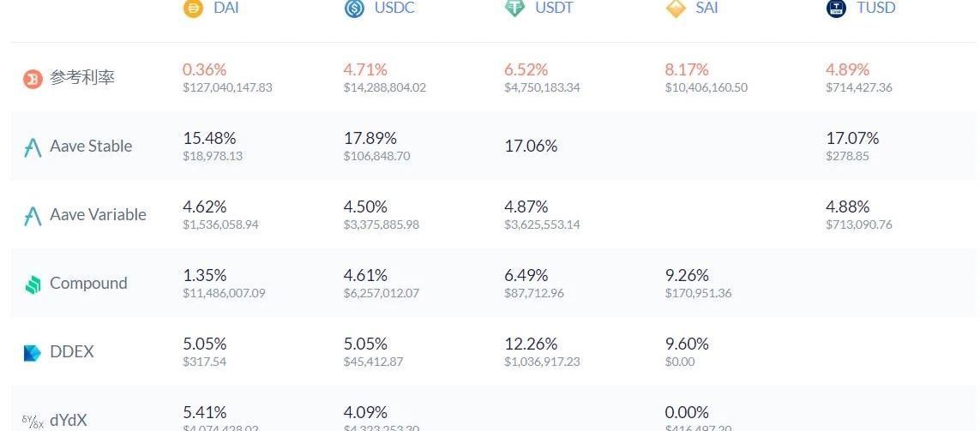Viewport: 980px width, 431px height.
Task: Click the dYdX logo icon
Action: [31, 421]
